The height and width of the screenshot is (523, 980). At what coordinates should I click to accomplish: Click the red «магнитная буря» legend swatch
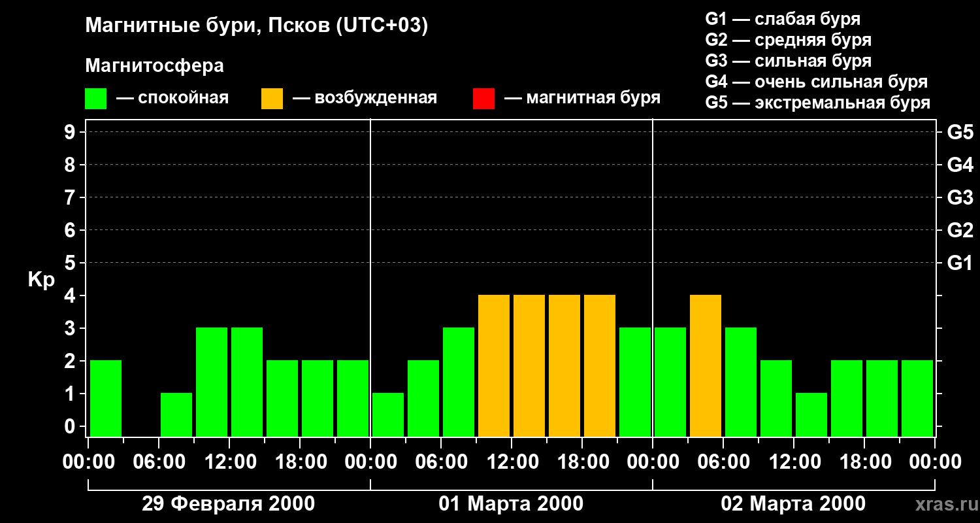(483, 99)
